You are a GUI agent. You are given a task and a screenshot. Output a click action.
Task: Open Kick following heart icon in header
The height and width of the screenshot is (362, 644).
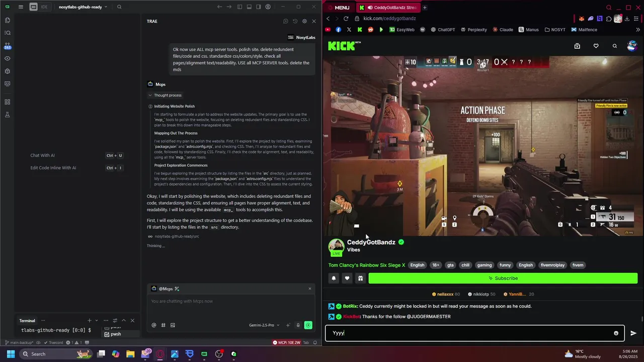point(596,46)
